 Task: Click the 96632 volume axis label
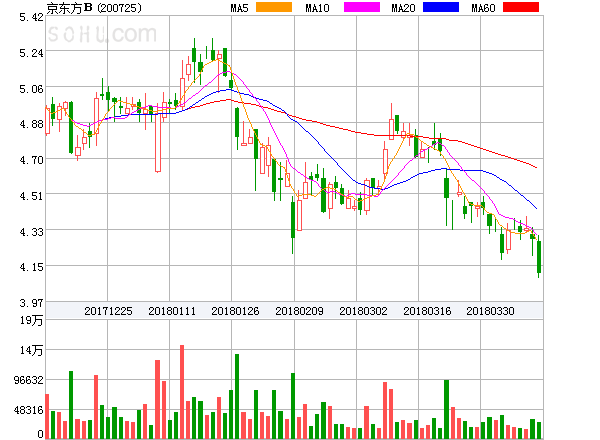pyautogui.click(x=29, y=380)
